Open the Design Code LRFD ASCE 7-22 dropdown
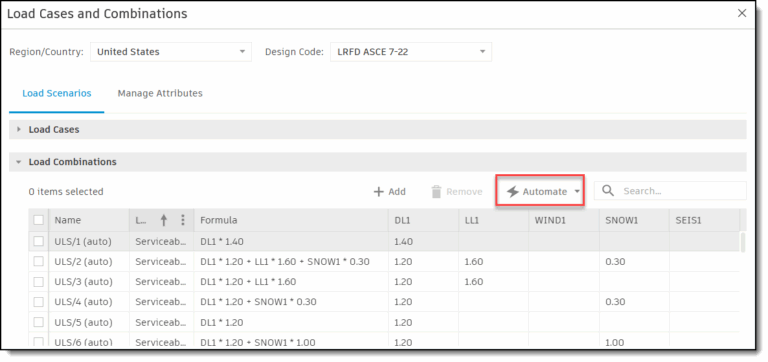Viewport: 768px width, 362px height. click(x=411, y=51)
